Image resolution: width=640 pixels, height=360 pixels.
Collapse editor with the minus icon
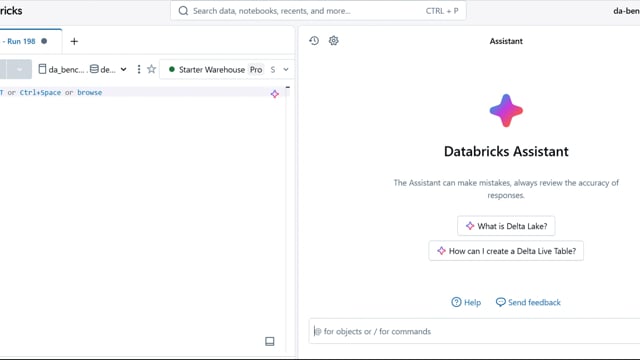[288, 87]
